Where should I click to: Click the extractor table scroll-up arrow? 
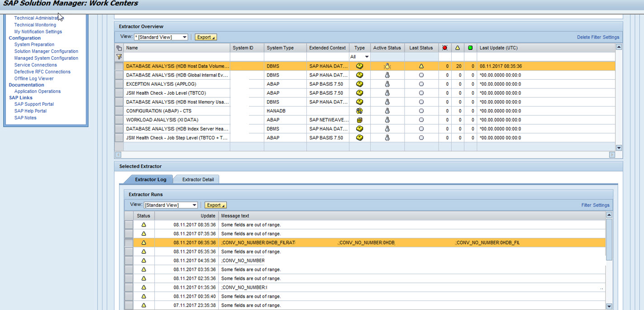tap(619, 47)
